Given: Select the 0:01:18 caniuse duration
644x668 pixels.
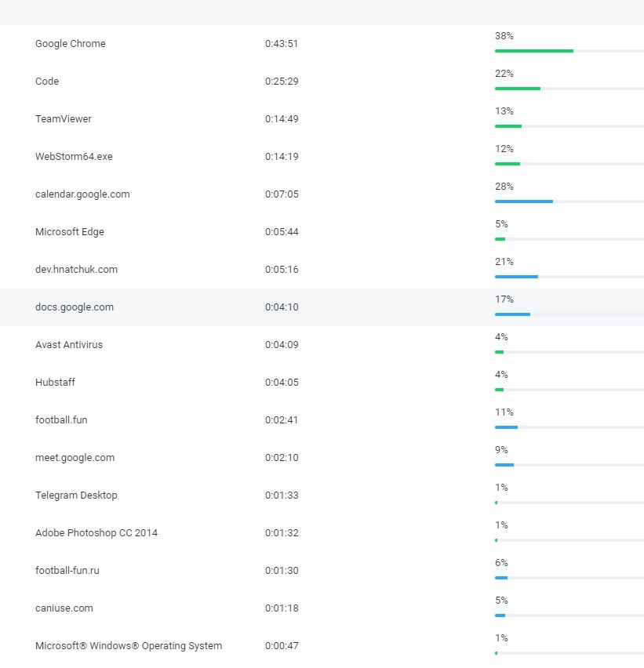Looking at the screenshot, I should point(282,608).
